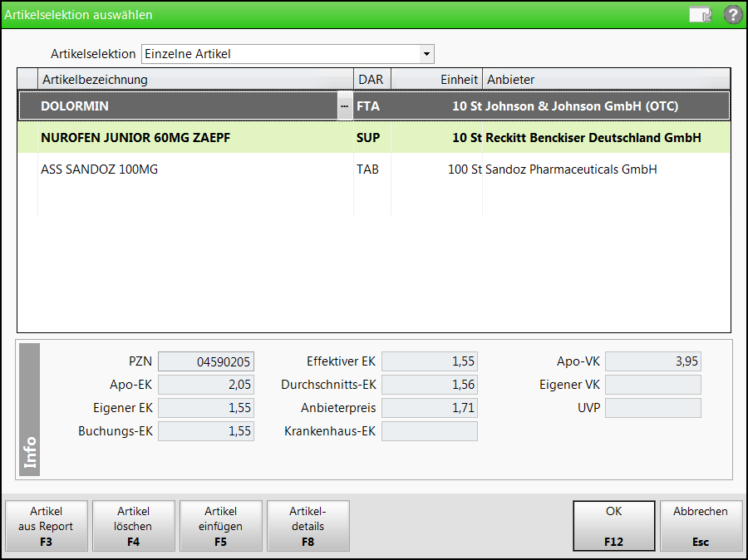Open Artikeldetails F8 button
This screenshot has width=748, height=560.
[308, 526]
